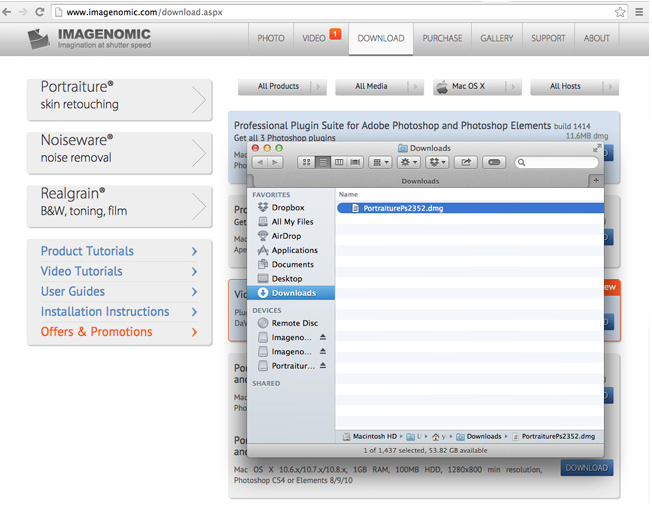Screen dimensions: 652x509
Task: Open the ABOUT nav tab
Action: pos(597,38)
